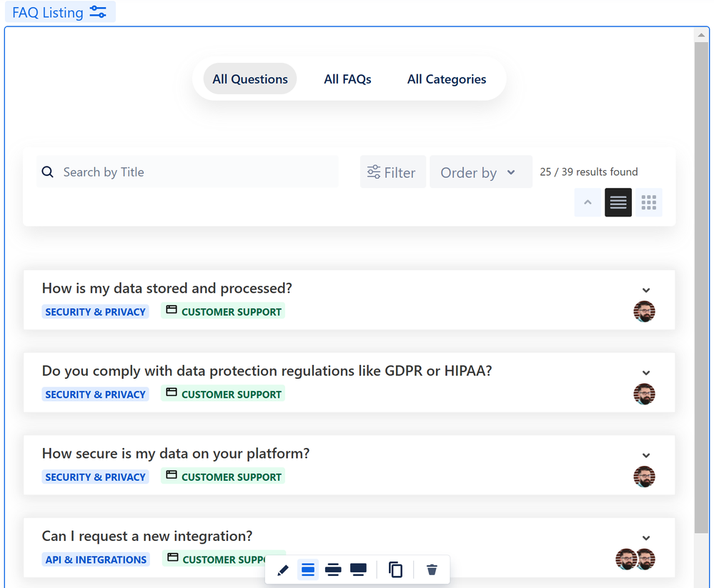The width and height of the screenshot is (714, 588).
Task: Click 'Do you comply with data protection' title
Action: 267,371
